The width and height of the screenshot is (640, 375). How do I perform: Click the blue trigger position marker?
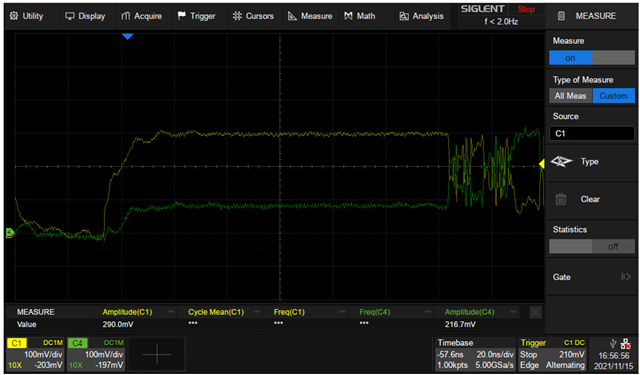pyautogui.click(x=128, y=37)
